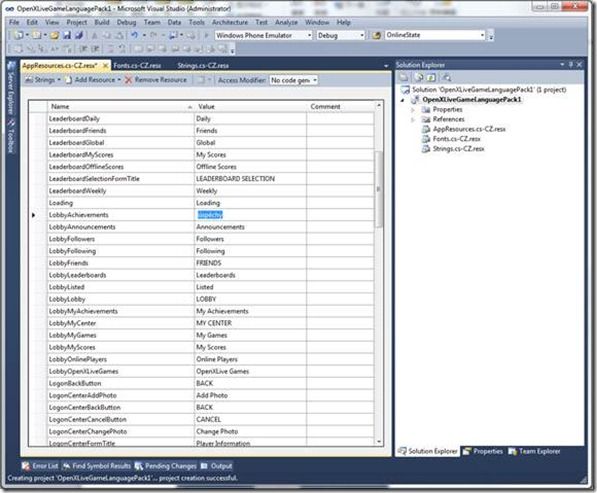Viewport: 597px width, 493px height.
Task: Switch to the Team Explorer tab
Action: click(535, 452)
